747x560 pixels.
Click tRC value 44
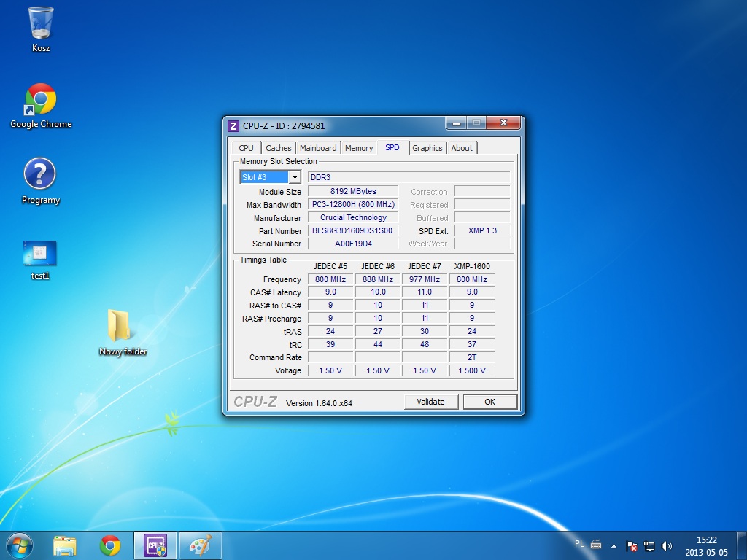tap(378, 344)
